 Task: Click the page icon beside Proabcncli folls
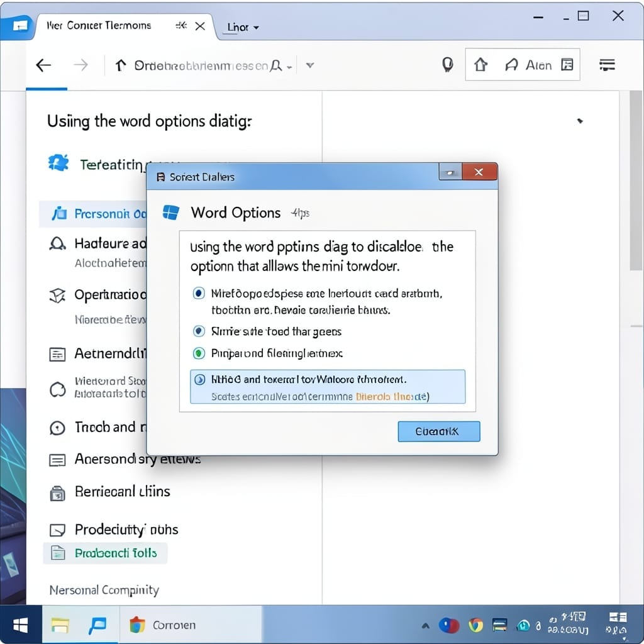point(58,553)
